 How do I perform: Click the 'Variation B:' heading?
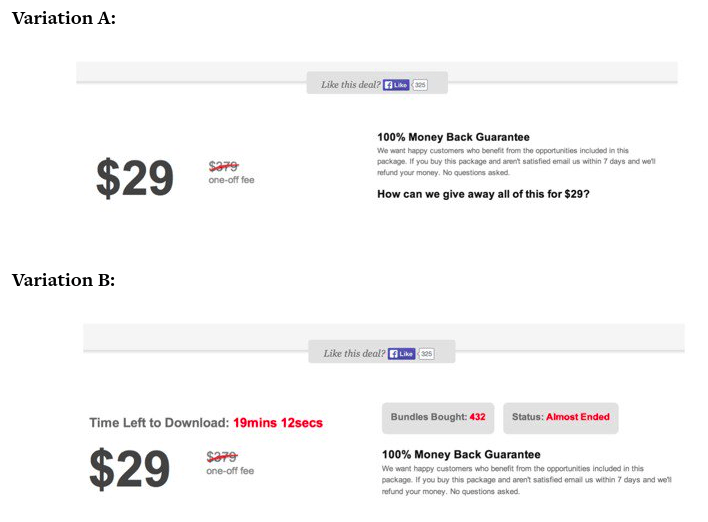(x=64, y=280)
